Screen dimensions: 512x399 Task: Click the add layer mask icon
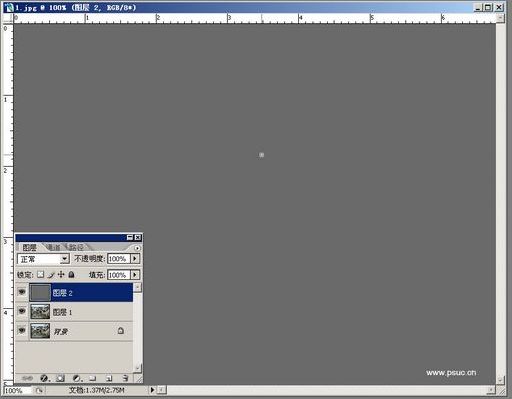point(60,378)
